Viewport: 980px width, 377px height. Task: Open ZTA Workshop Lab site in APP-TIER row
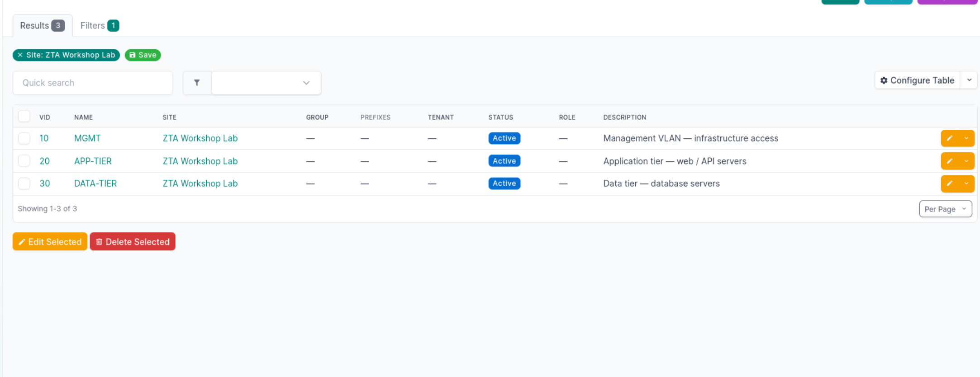point(200,161)
